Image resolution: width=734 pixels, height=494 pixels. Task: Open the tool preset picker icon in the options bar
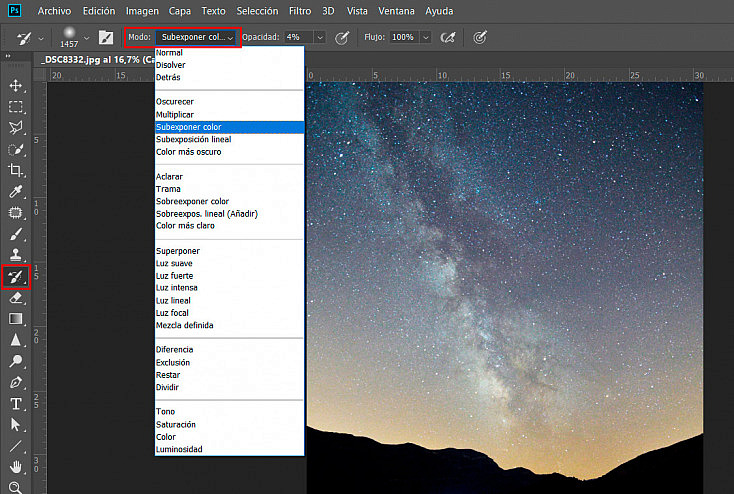coord(23,38)
